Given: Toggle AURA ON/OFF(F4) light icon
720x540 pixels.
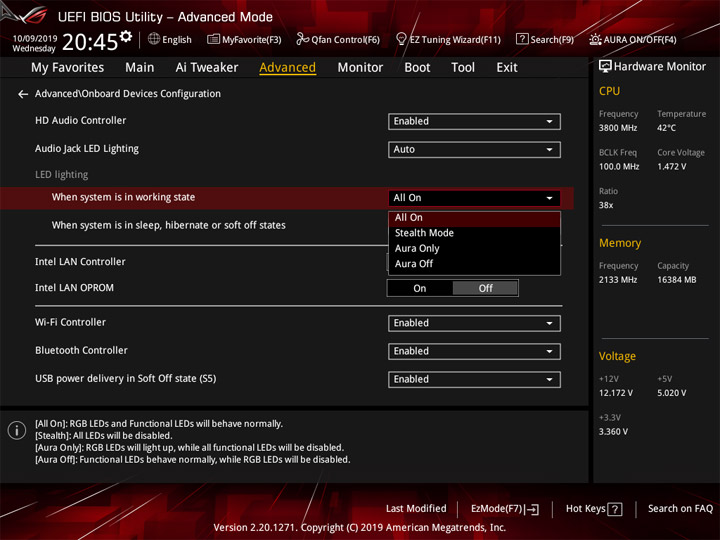Looking at the screenshot, I should (595, 39).
